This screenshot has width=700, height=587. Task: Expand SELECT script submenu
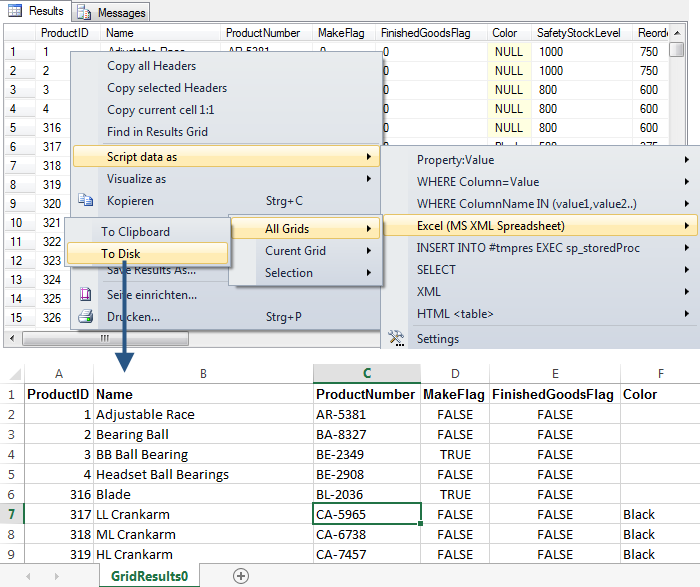coord(540,270)
